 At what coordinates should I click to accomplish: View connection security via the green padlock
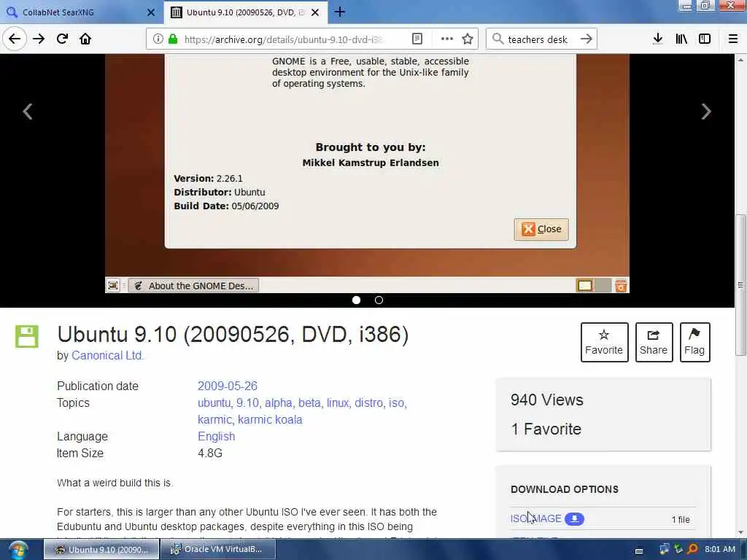(173, 39)
